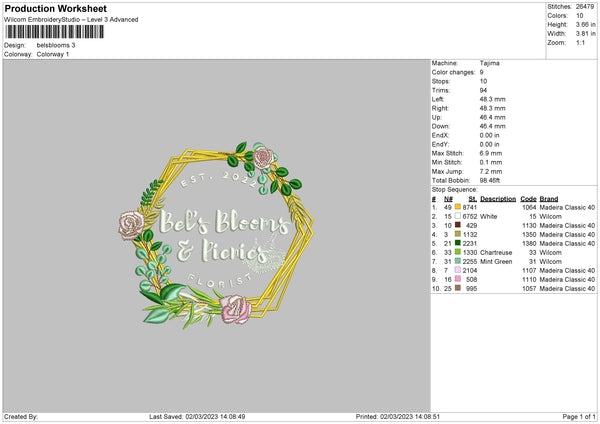Click the 'Printed: 02/03/2023 14:08:51' timestamp
The height and width of the screenshot is (424, 600).
[x=398, y=417]
